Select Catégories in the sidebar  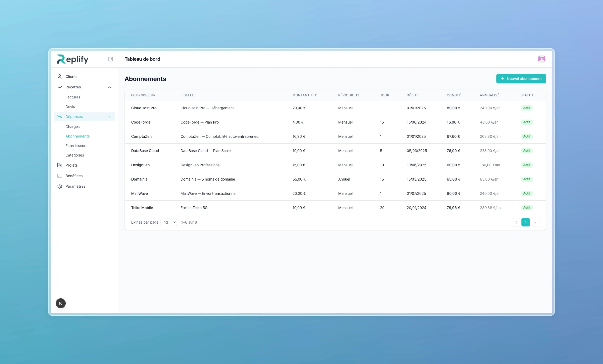pyautogui.click(x=75, y=155)
